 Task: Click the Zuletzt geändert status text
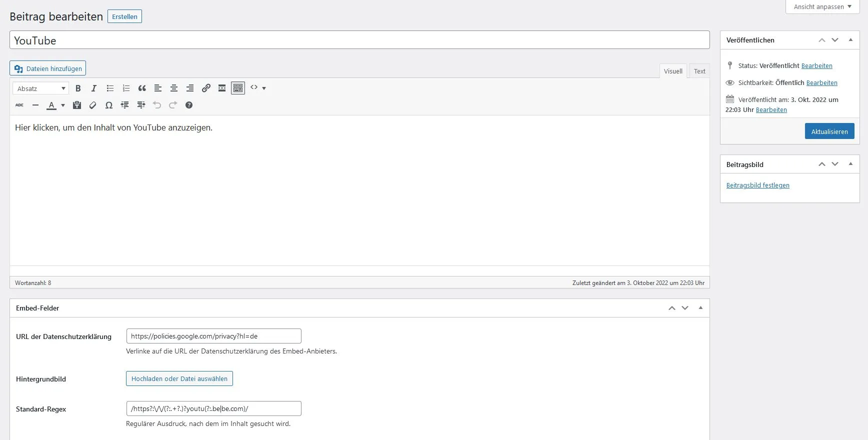(638, 283)
